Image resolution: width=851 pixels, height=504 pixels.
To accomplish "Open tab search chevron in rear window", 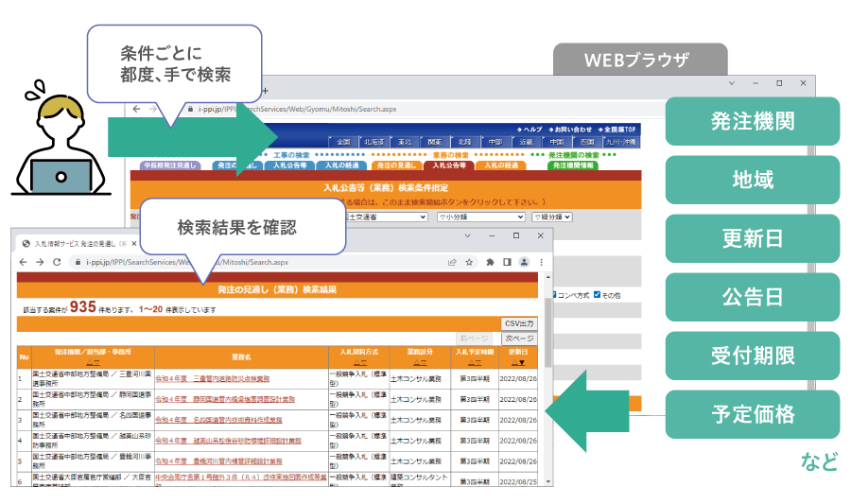I will tap(732, 83).
